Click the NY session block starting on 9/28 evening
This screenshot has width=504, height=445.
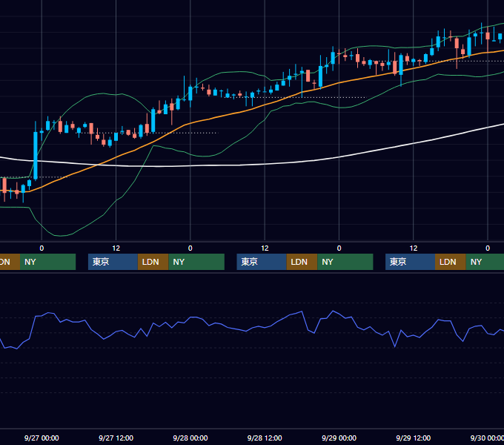click(345, 262)
